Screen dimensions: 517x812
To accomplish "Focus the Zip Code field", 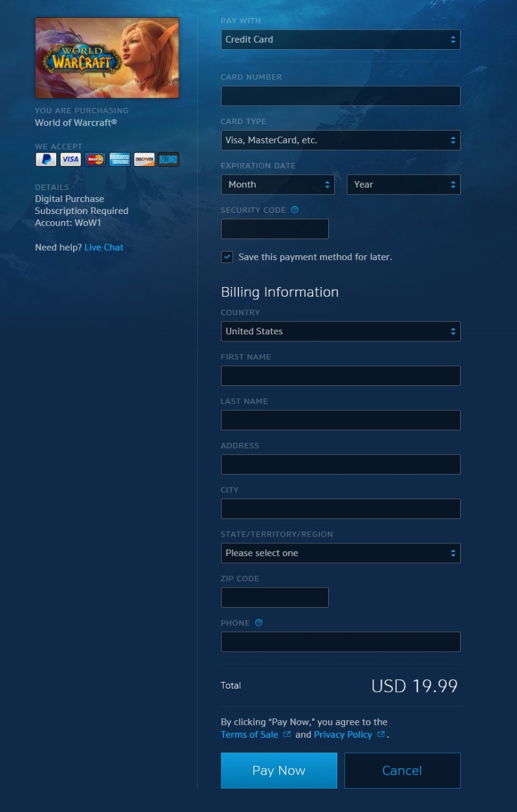I will pyautogui.click(x=275, y=597).
